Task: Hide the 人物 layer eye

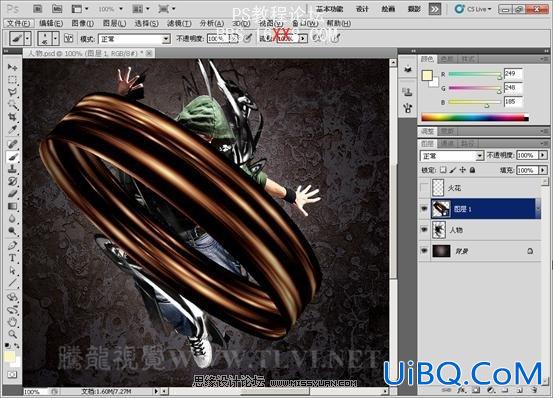Action: pos(424,230)
